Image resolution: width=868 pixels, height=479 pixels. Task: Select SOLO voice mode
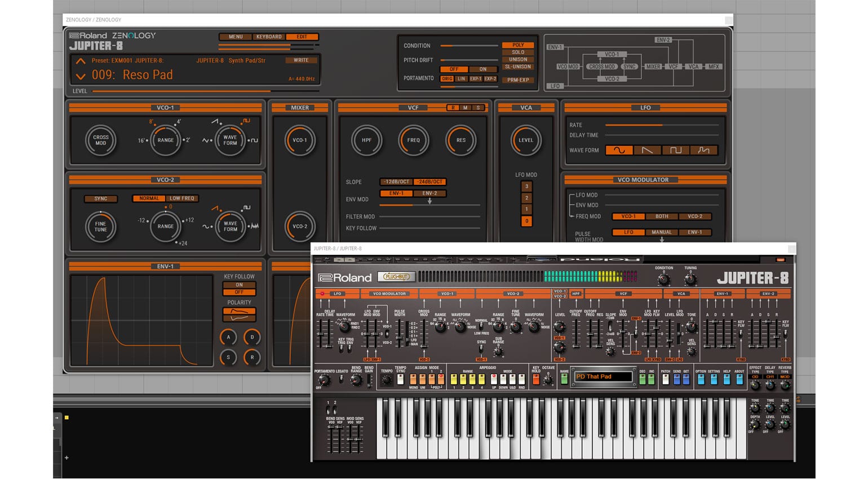point(518,52)
